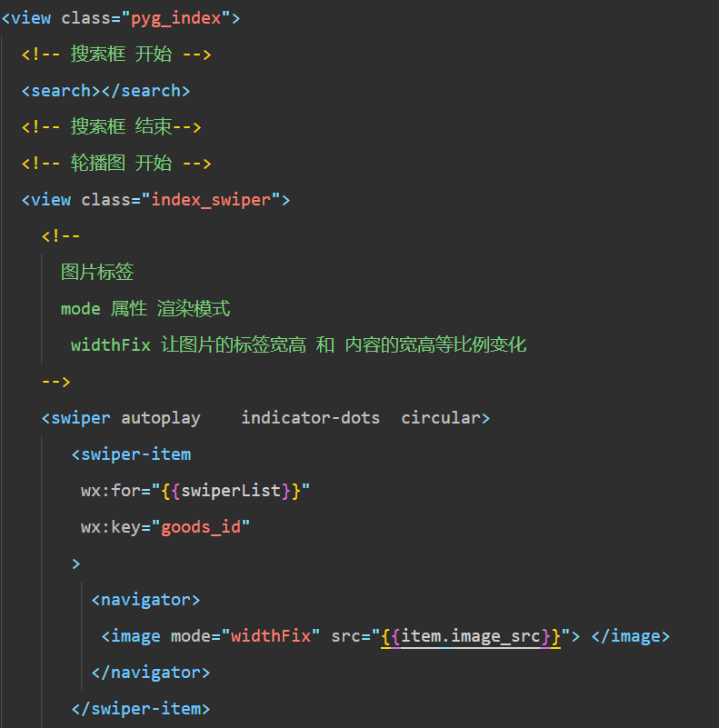Click the 渲染模式 text in the comment
The width and height of the screenshot is (719, 728).
[x=194, y=309]
